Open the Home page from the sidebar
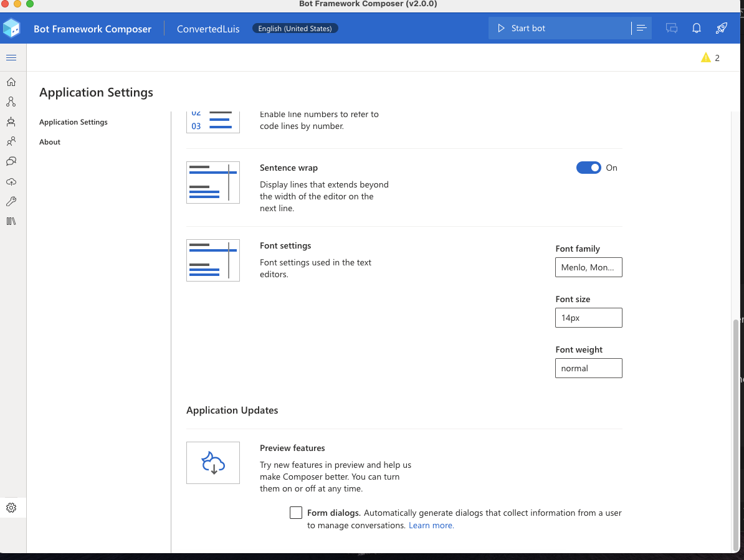The image size is (744, 560). pos(11,82)
